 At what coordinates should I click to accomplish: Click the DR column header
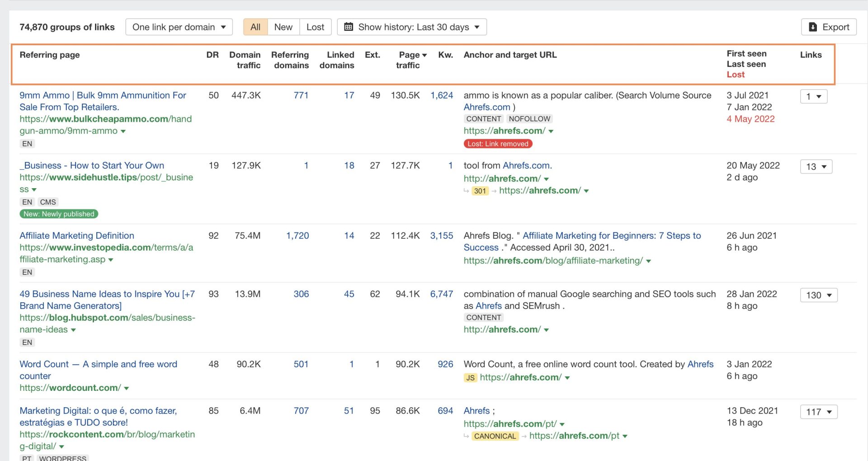[212, 55]
